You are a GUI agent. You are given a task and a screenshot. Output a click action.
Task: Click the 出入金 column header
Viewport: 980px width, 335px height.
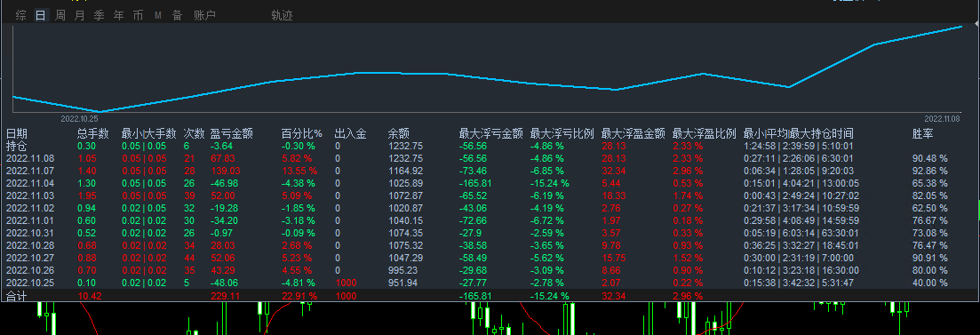tap(351, 134)
